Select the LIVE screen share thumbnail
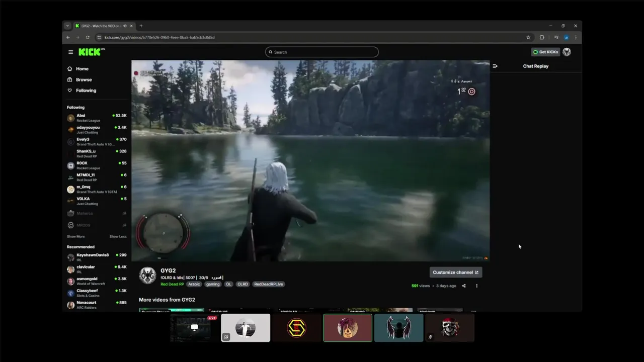The image size is (644, 362). [194, 328]
